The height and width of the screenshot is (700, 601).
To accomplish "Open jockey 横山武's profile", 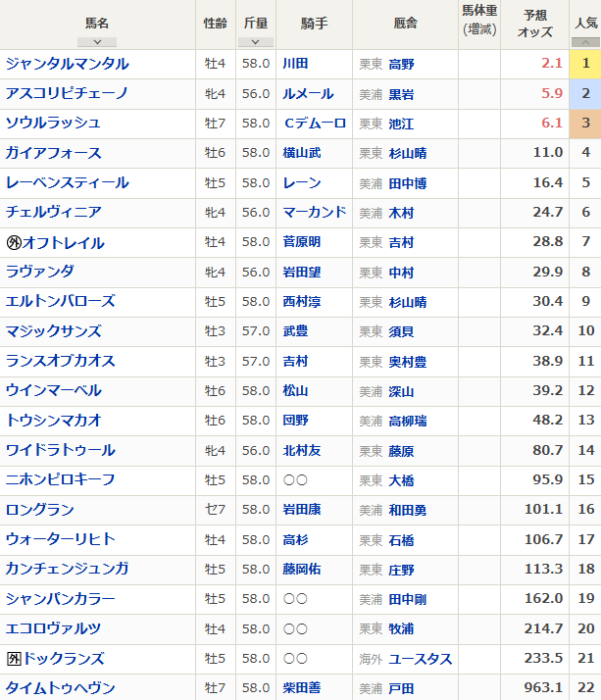I will pyautogui.click(x=301, y=153).
